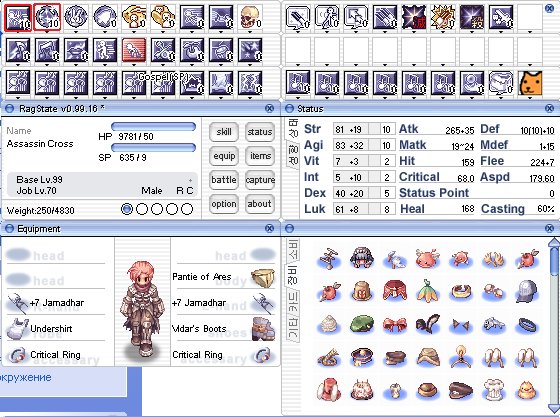Pick the red ribbon headgear item
The image size is (560, 417).
(394, 325)
